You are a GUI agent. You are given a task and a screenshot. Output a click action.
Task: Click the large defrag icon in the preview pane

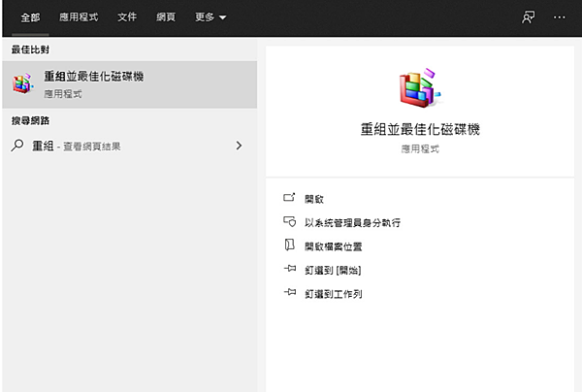(420, 88)
